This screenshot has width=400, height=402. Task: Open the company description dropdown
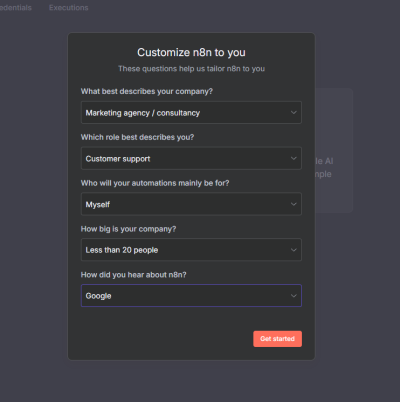click(191, 113)
